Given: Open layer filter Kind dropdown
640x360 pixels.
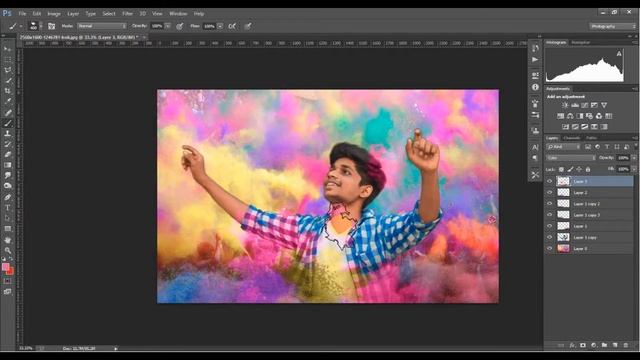Looking at the screenshot, I should pyautogui.click(x=564, y=147).
